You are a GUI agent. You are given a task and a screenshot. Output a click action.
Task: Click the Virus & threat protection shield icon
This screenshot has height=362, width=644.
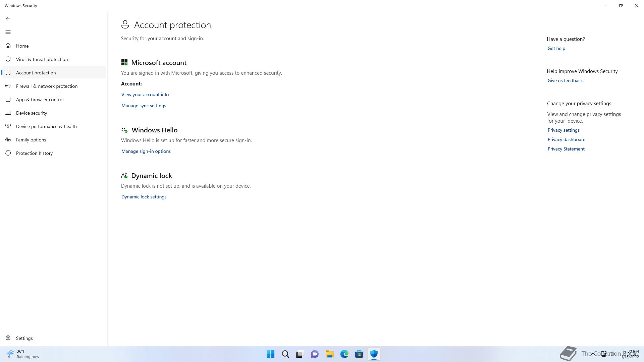(8, 59)
